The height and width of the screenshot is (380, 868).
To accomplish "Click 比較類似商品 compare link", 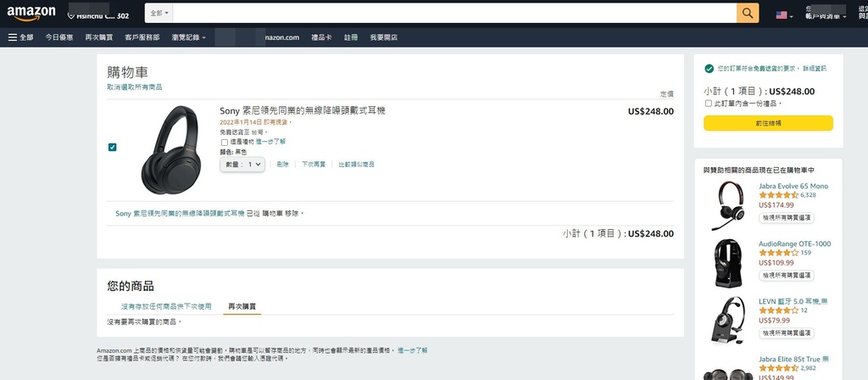I will [x=357, y=165].
